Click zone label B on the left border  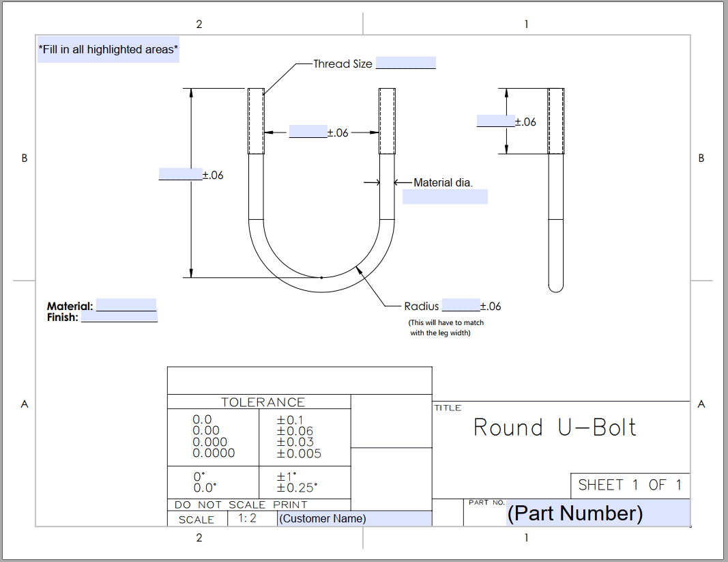coord(25,158)
